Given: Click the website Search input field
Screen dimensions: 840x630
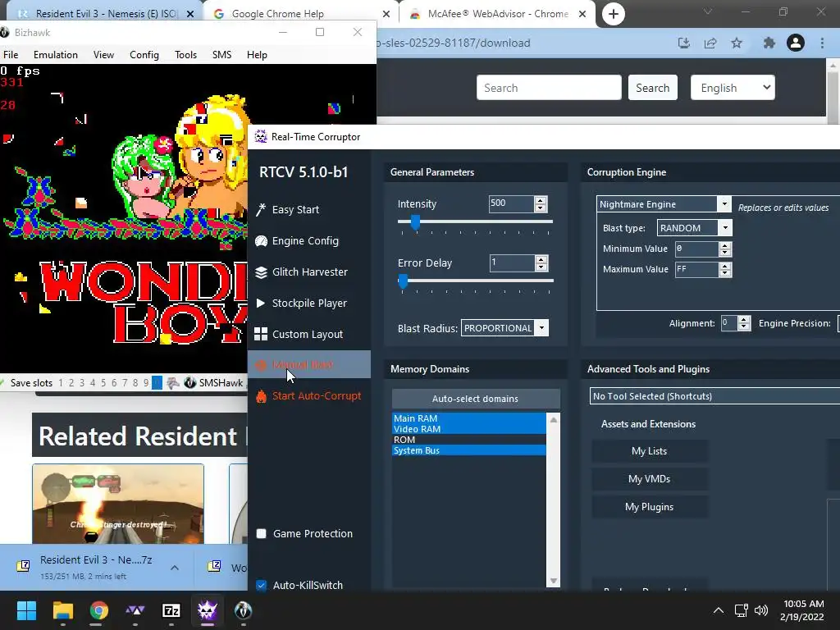Looking at the screenshot, I should (549, 87).
